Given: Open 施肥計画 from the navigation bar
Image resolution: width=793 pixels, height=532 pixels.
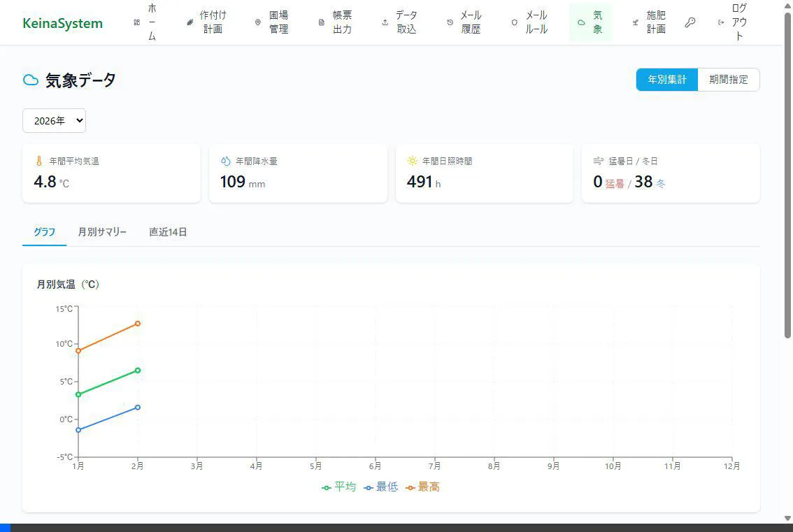Looking at the screenshot, I should [649, 22].
